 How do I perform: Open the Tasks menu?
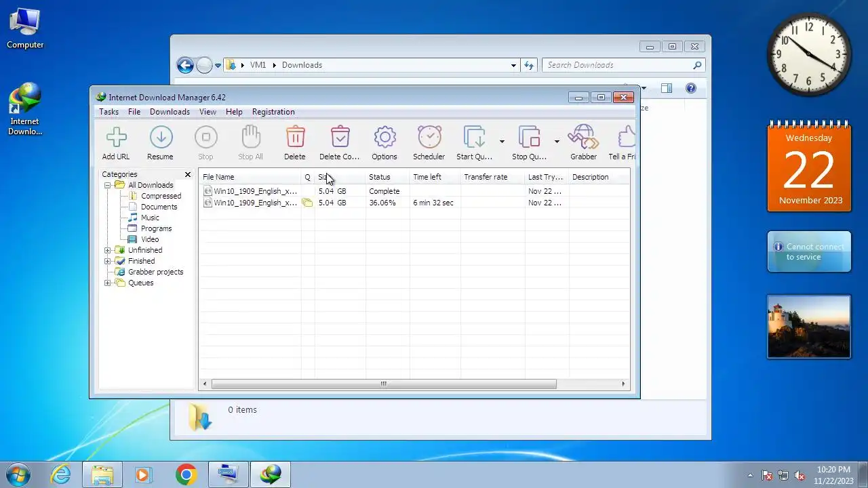point(108,112)
